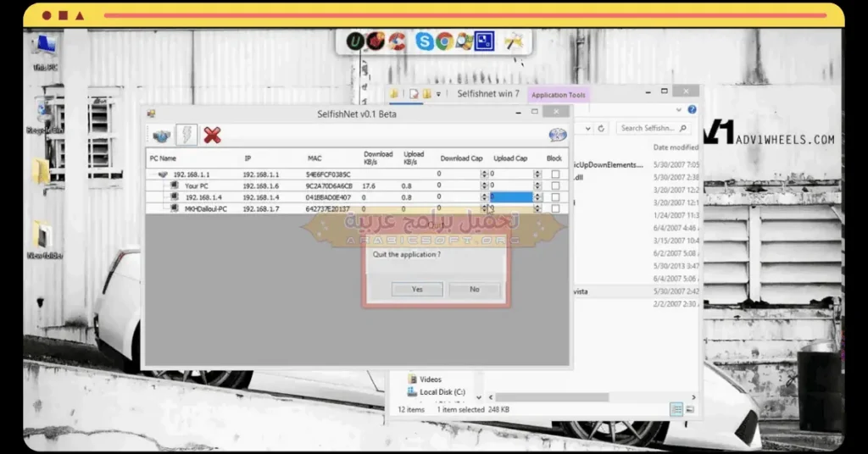Open CCleaner icon in the dock
This screenshot has width=868, height=454.
pos(396,41)
